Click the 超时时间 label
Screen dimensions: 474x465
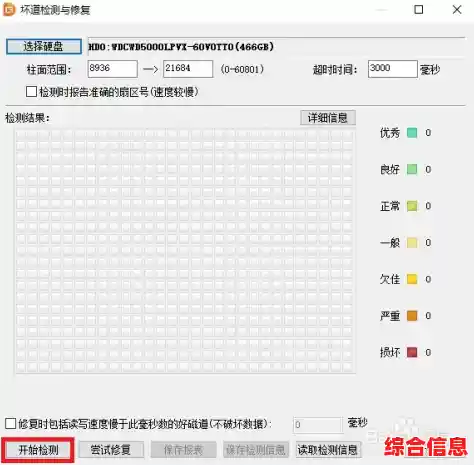[335, 70]
